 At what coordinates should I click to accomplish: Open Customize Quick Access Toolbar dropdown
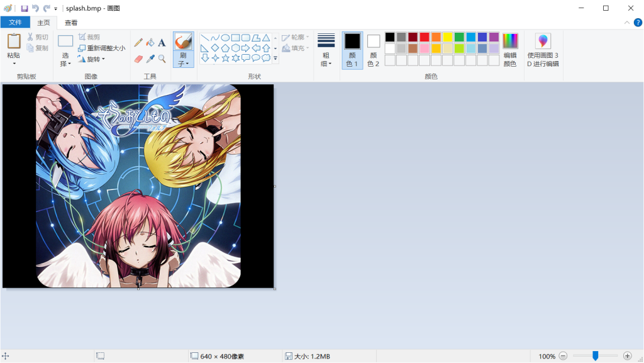[x=56, y=8]
